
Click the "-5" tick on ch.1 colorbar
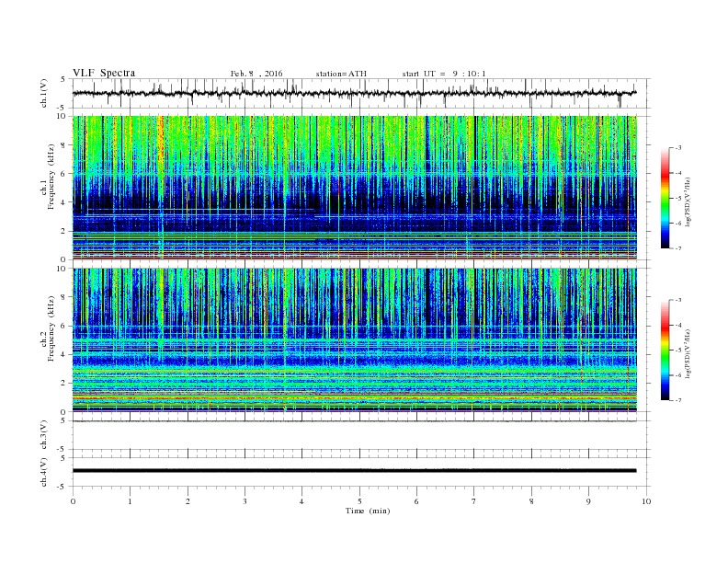click(x=678, y=199)
